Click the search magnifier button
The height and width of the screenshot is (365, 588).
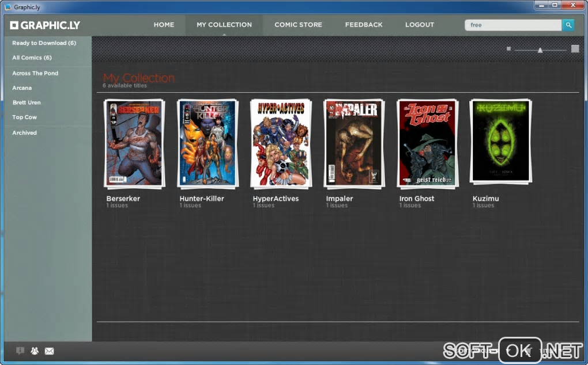point(568,25)
